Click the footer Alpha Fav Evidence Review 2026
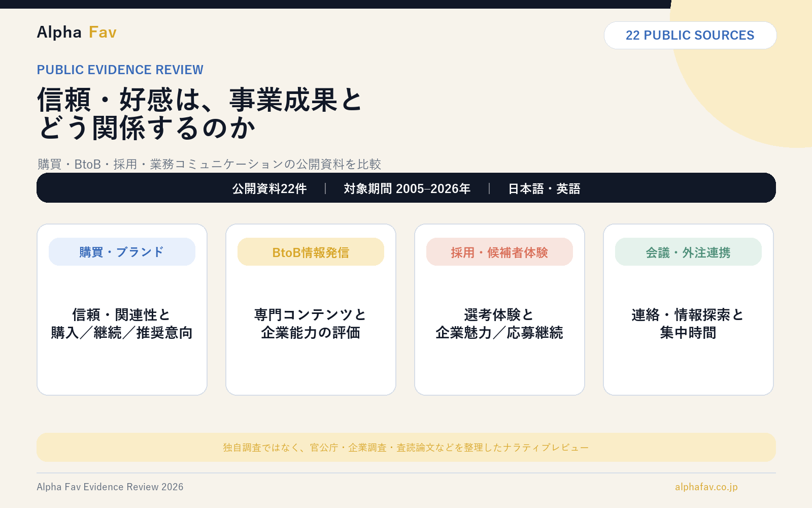 (x=110, y=487)
